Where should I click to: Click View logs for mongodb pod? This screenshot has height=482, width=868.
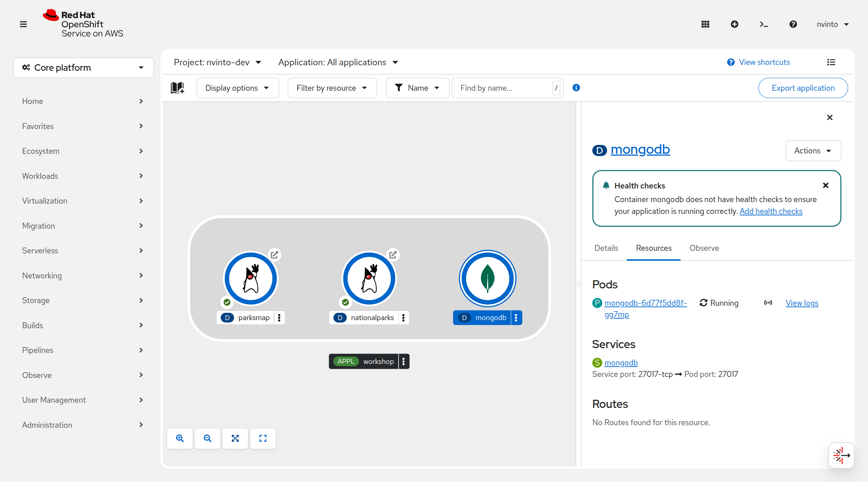coord(802,303)
